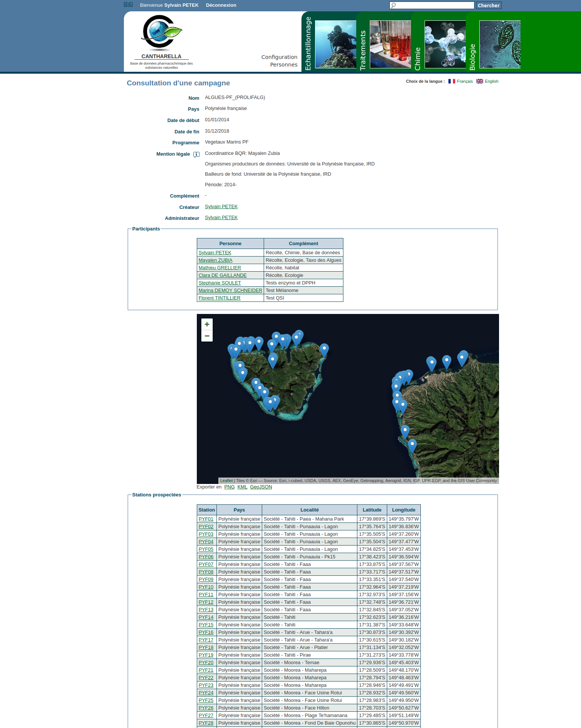
Task: Click 'Société - Tahiti - Paea - Mahana Park' cell
Action: 309,519
